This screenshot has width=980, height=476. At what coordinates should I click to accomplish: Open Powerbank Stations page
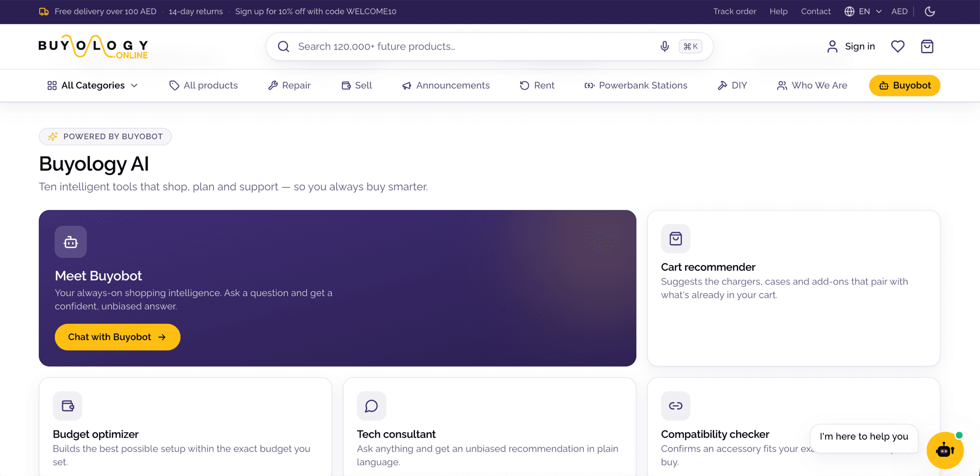point(636,85)
